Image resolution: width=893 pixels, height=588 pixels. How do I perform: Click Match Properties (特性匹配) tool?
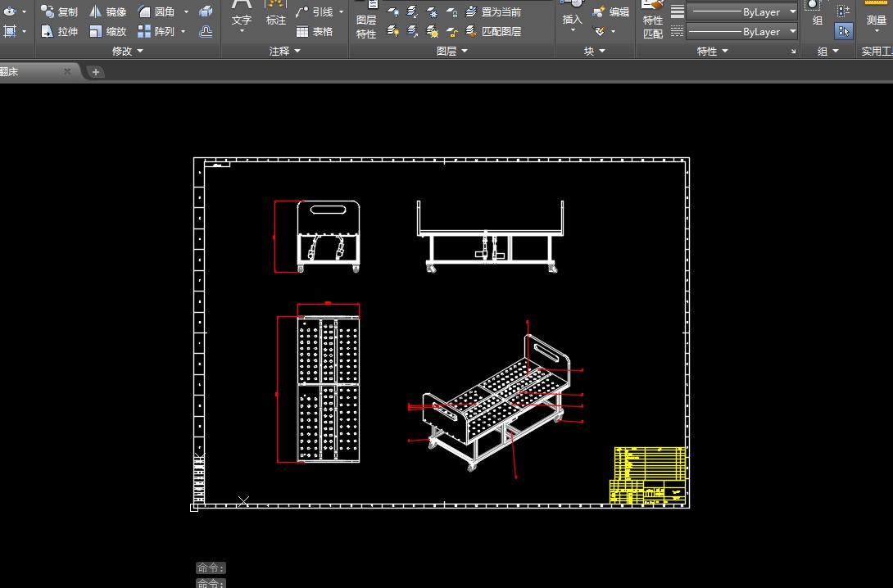click(653, 20)
